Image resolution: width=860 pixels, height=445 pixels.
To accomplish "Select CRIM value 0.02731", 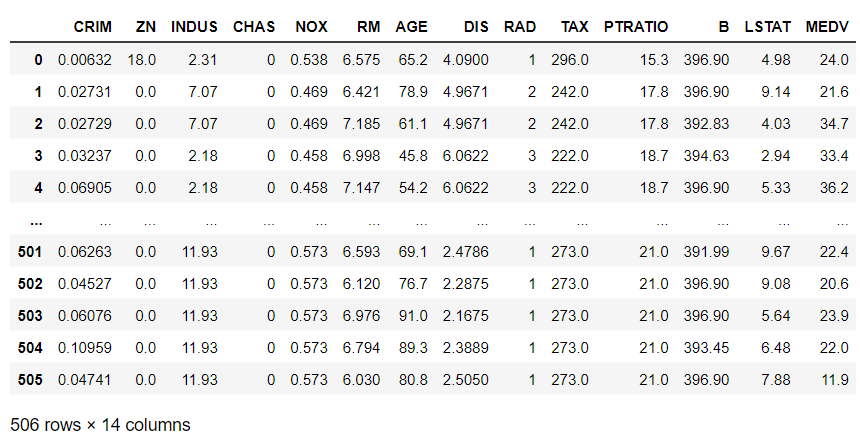I will coord(85,92).
